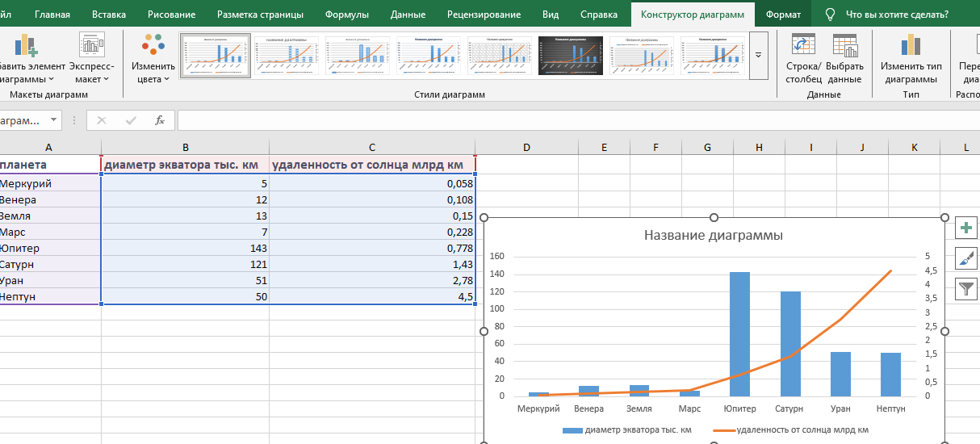980x444 pixels.
Task: Select column D header
Action: point(526,147)
